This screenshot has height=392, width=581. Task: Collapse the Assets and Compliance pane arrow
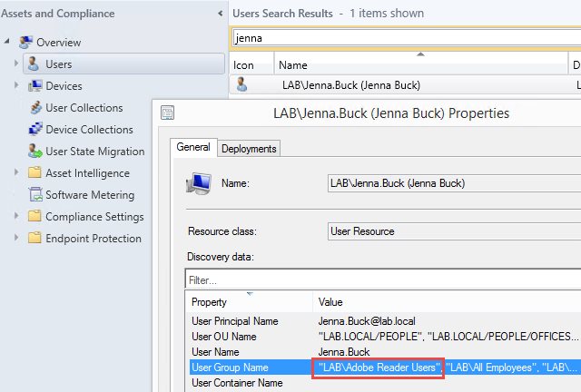pyautogui.click(x=220, y=14)
